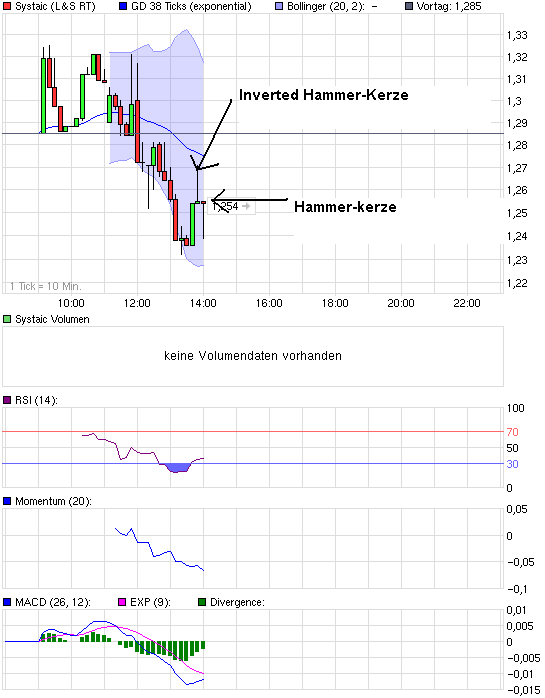This screenshot has height=698, width=545.
Task: Click the 22:00 time axis label
Action: click(467, 303)
